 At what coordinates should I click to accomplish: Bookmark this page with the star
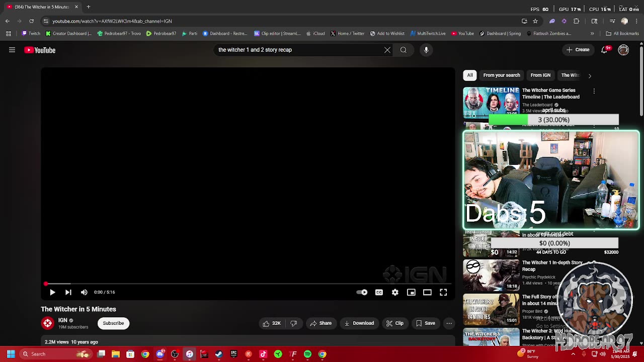pyautogui.click(x=535, y=21)
